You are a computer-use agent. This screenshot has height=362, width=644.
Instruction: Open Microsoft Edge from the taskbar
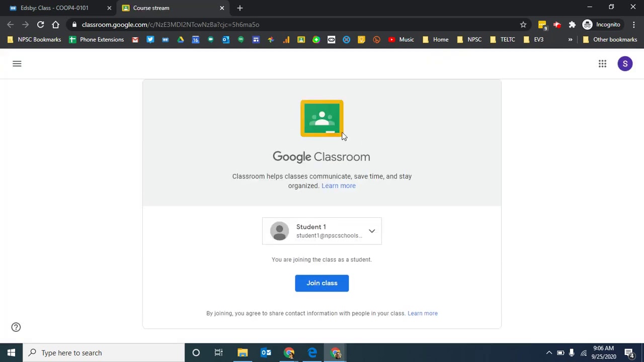point(312,352)
